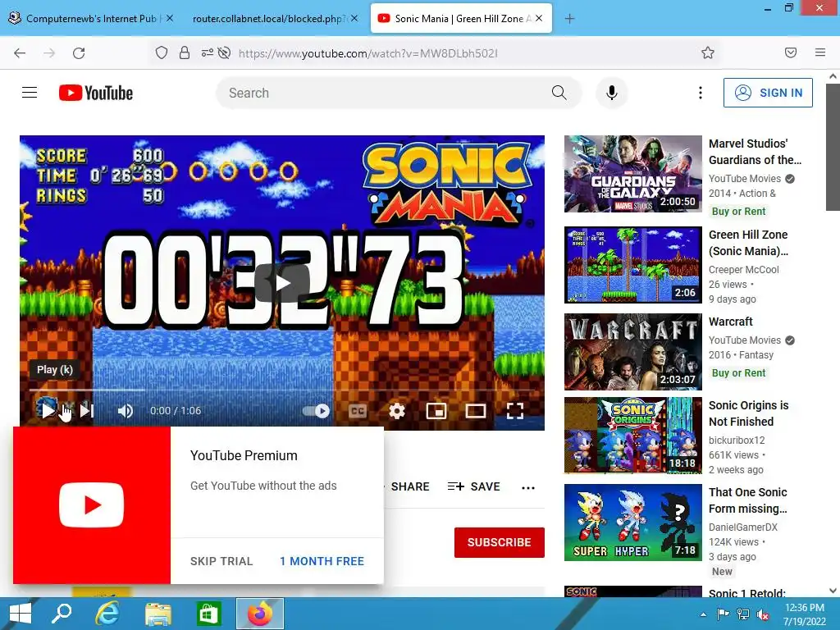Open more actions ellipsis under video
This screenshot has height=630, width=840.
[528, 487]
